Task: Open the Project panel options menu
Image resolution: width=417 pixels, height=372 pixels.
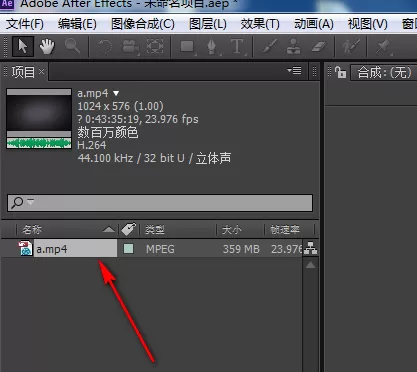Action: [294, 70]
